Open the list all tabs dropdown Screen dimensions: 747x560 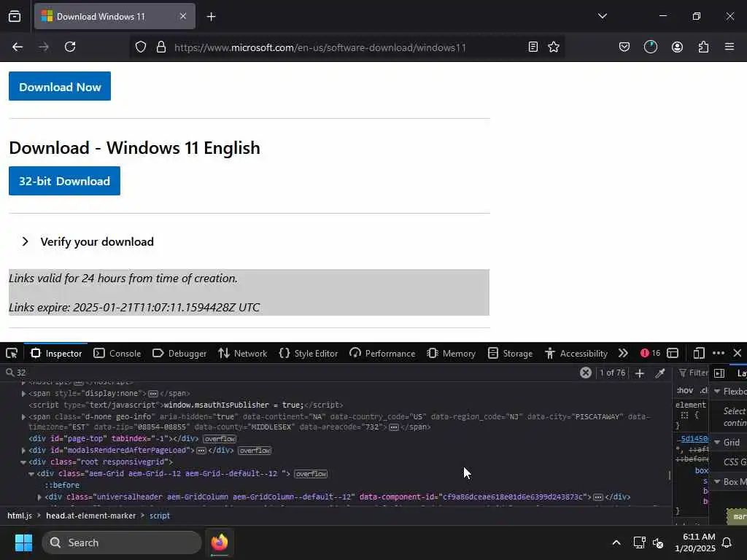click(602, 16)
